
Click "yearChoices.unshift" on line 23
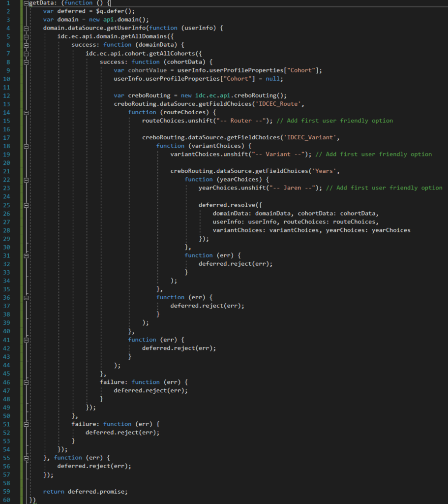[232, 188]
